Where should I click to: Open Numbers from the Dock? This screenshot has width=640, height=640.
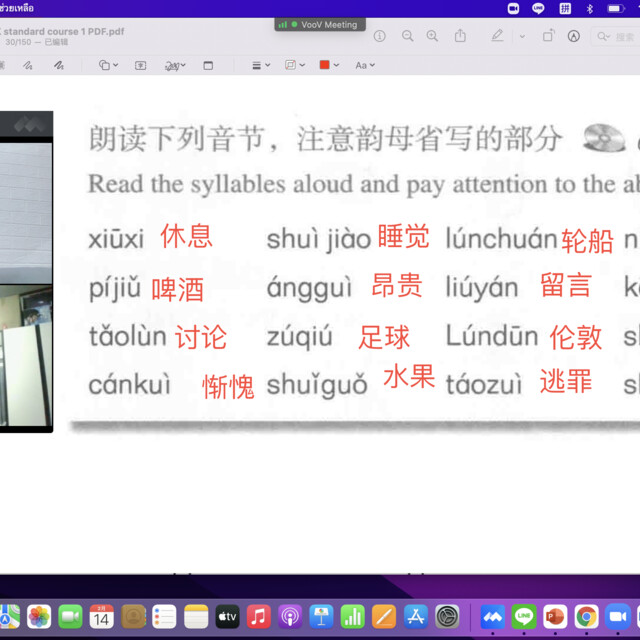(353, 616)
